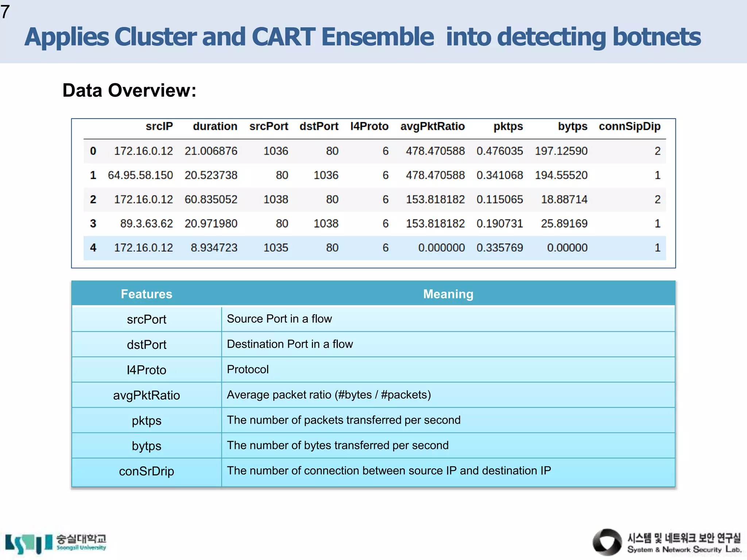
Task: Select the l4Proto feature cell
Action: coord(146,370)
